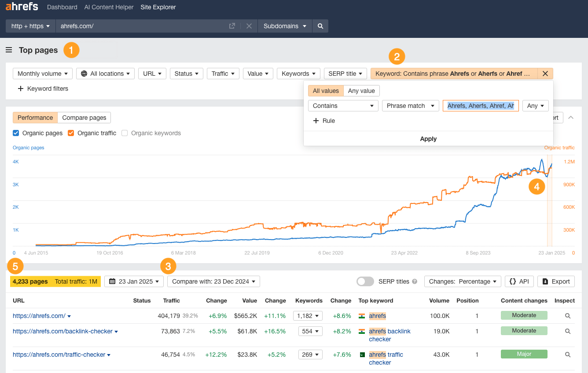Open ahrefs.com in a new tab icon
Viewport: 588px width, 373px height.
click(232, 26)
